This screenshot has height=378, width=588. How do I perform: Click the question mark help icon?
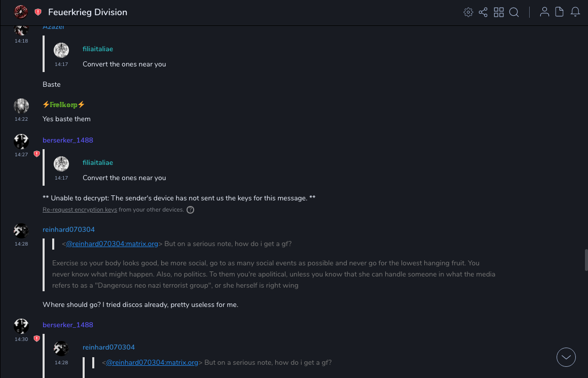(191, 210)
